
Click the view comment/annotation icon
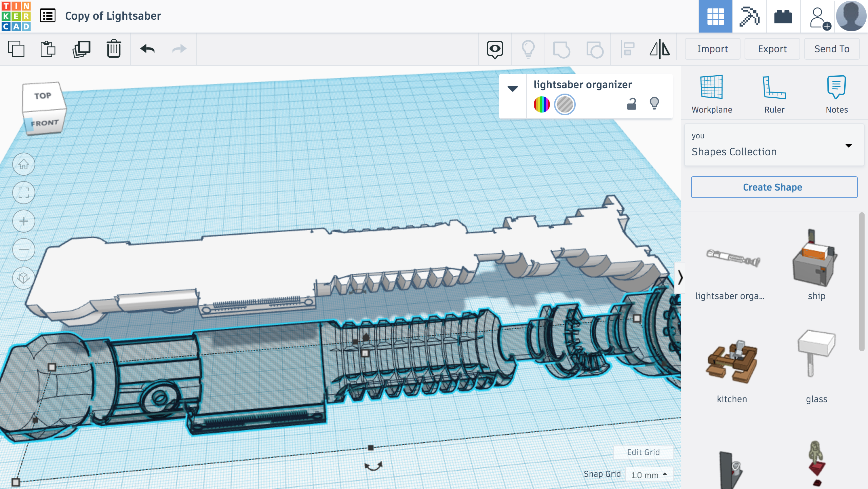pos(495,49)
